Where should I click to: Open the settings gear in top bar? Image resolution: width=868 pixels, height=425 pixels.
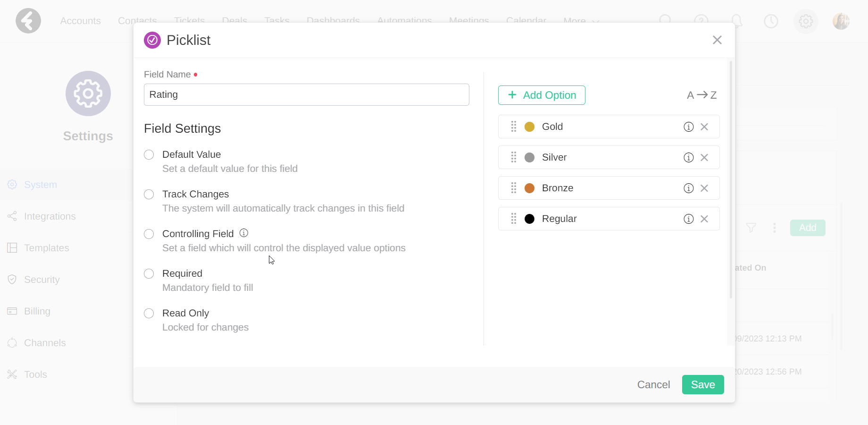[806, 21]
